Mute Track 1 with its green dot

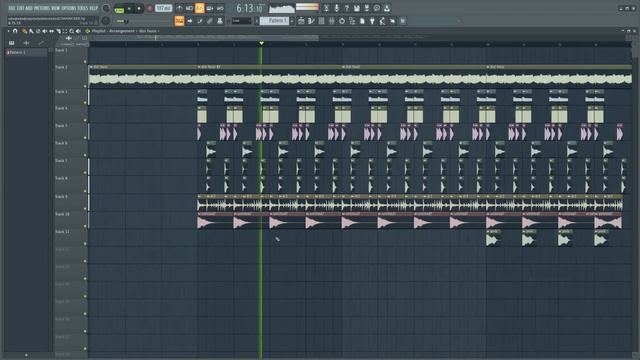point(85,62)
